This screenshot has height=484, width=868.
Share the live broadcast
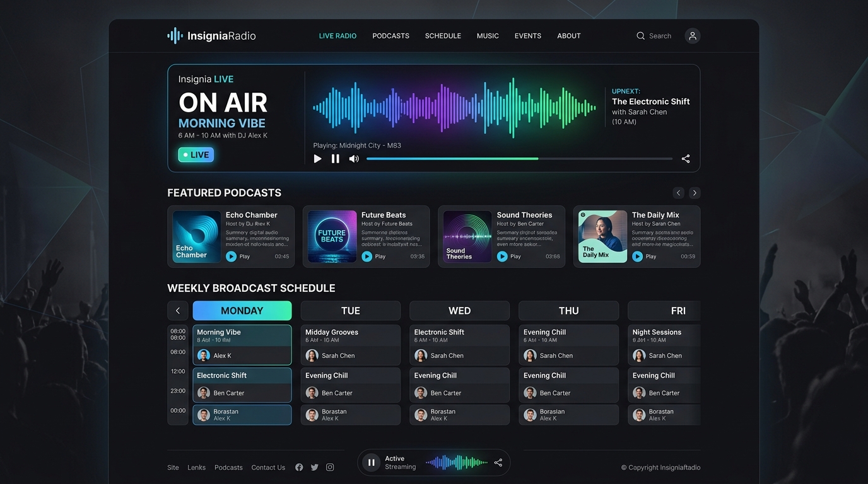pos(686,159)
